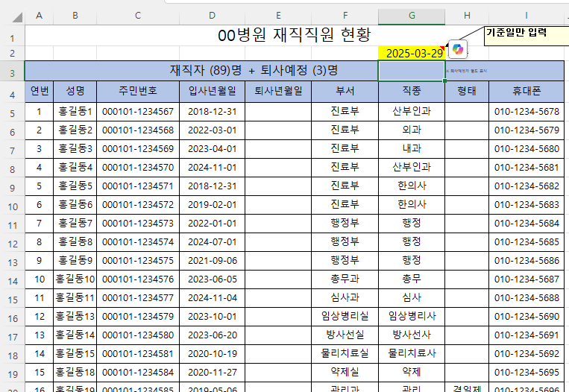569x392 pixels.
Task: Click the '임상병리실' department cell
Action: tap(345, 317)
